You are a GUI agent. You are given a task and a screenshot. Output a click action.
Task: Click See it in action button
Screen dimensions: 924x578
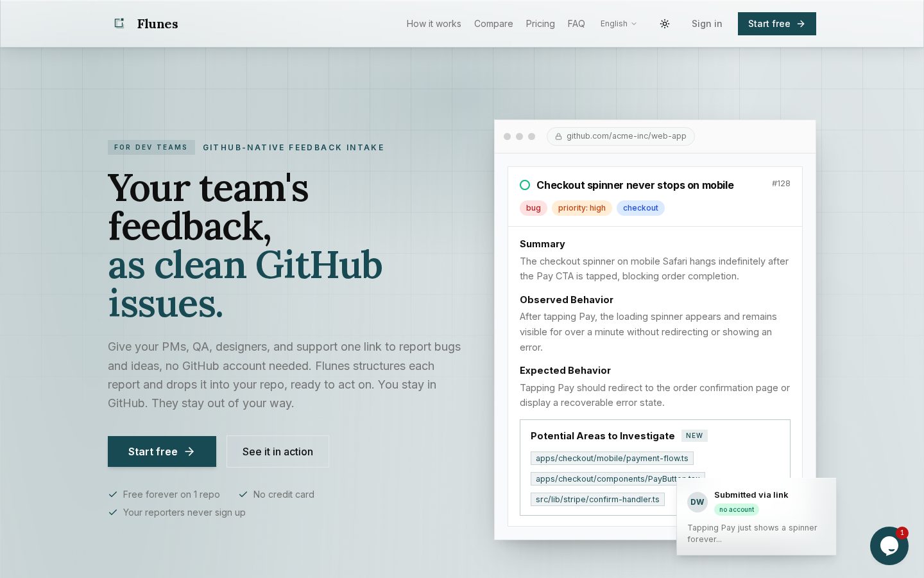coord(278,451)
